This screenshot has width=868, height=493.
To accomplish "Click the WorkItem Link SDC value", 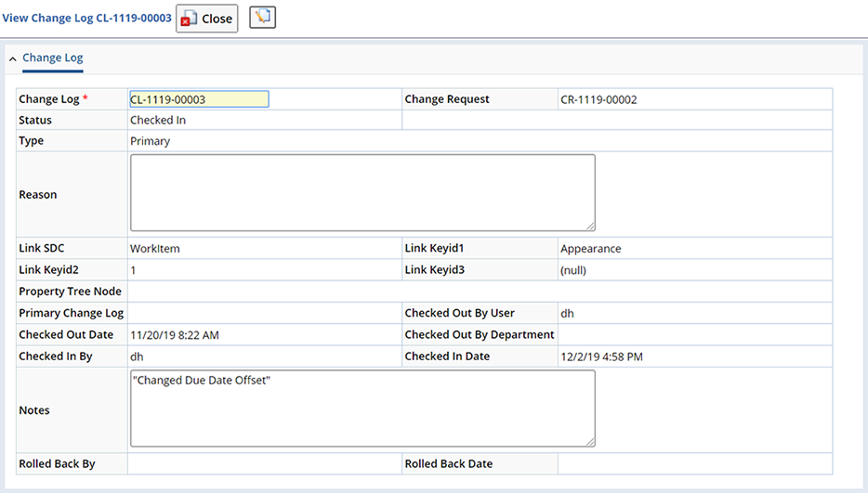I will [x=155, y=249].
